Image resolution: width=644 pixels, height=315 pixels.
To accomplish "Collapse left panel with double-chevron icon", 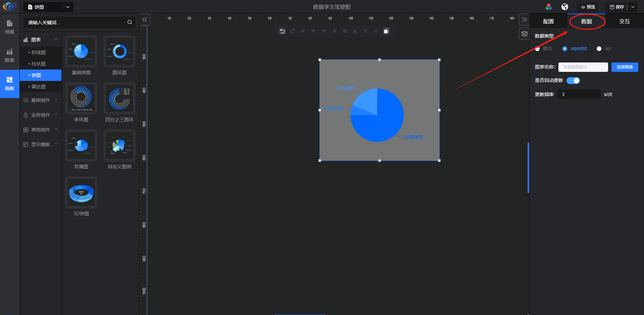I will 145,20.
